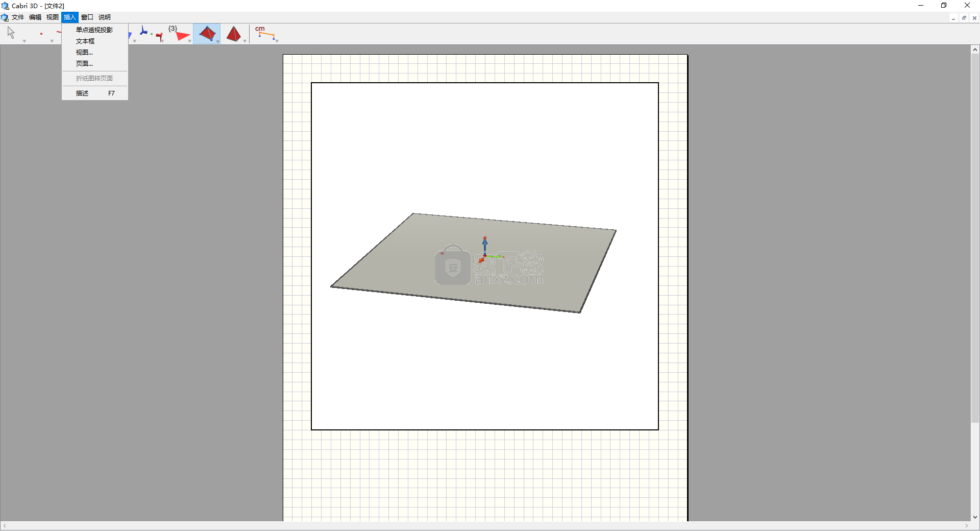This screenshot has height=531, width=980.
Task: Expand the point tool dropdown arrow
Action: (x=52, y=41)
